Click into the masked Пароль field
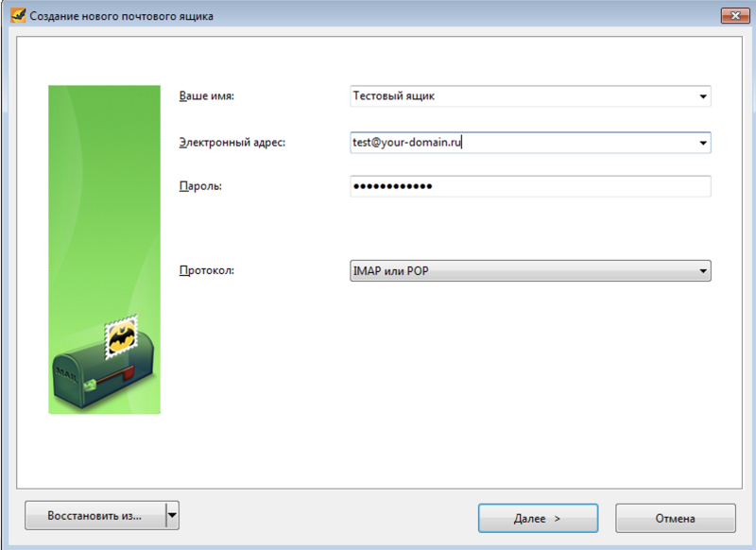The image size is (756, 550). (x=529, y=187)
